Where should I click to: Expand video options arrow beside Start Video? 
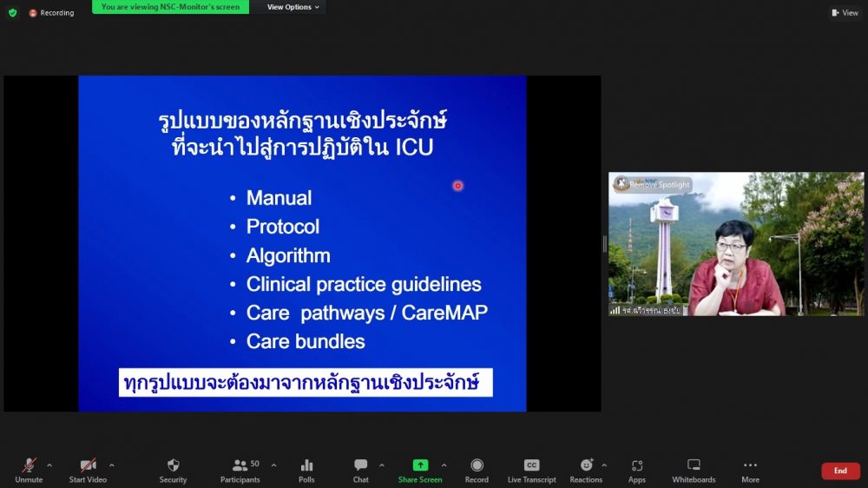click(111, 465)
